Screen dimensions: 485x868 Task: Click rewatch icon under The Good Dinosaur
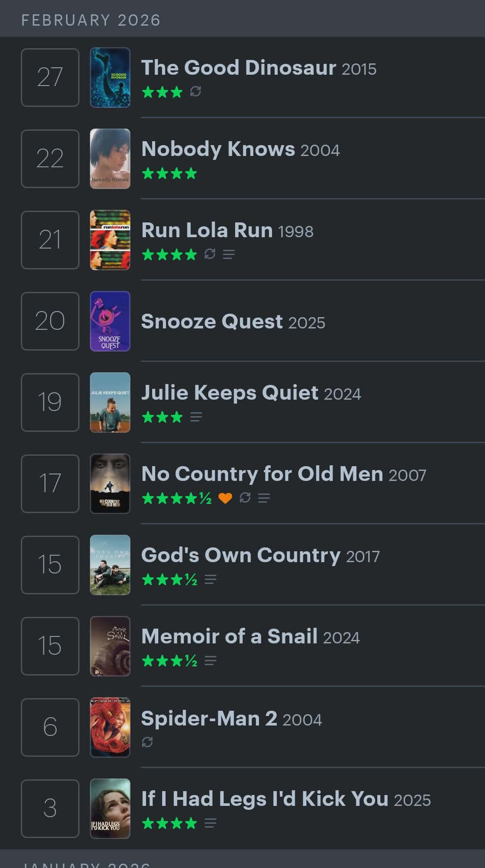[196, 92]
